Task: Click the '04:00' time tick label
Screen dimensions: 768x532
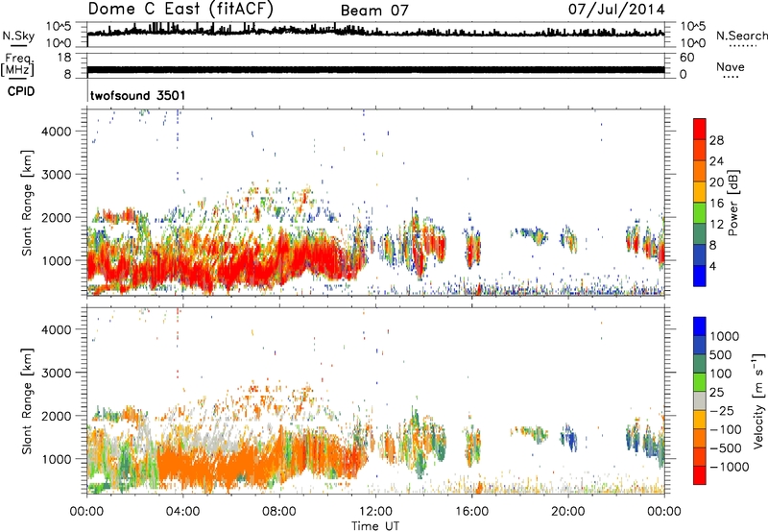Action: coord(183,512)
